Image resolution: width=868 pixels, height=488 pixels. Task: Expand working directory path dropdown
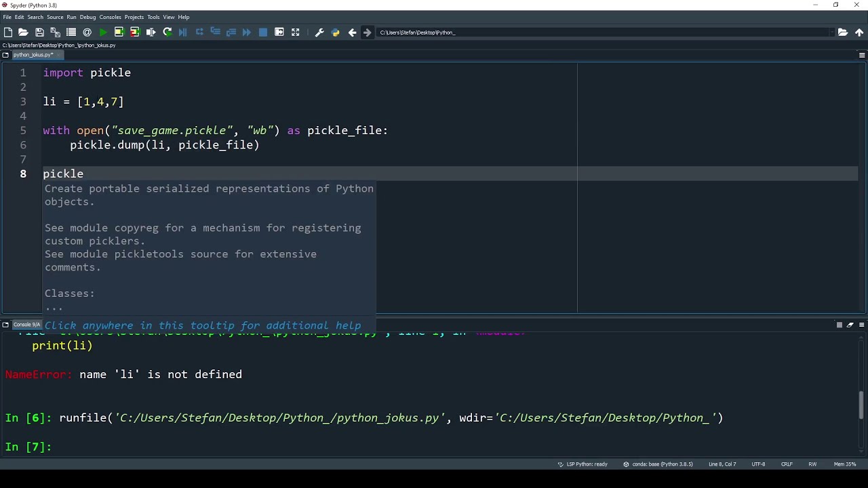point(831,32)
